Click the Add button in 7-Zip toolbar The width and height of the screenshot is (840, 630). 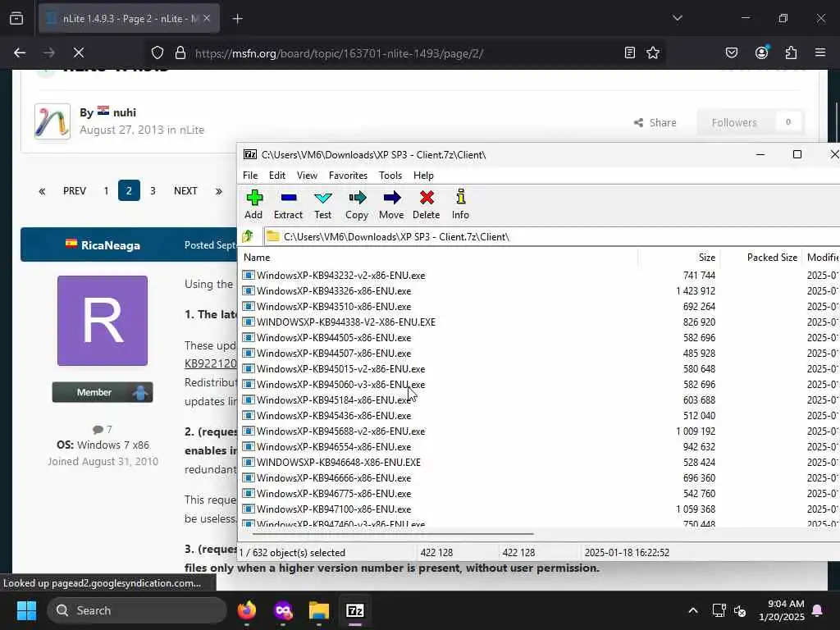click(253, 204)
